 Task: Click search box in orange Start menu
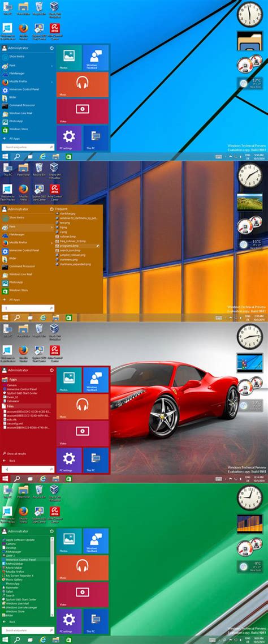click(28, 308)
